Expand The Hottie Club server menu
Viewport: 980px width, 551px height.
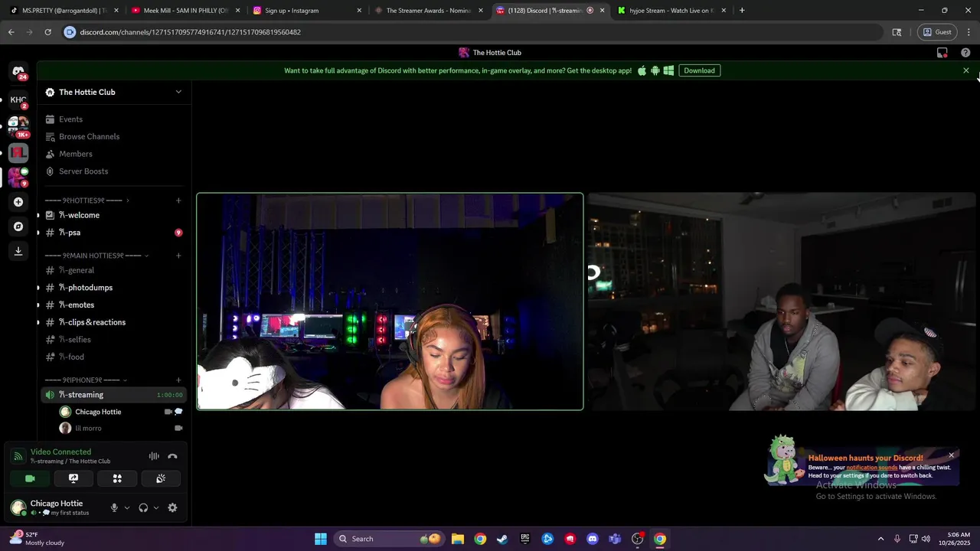click(x=178, y=92)
